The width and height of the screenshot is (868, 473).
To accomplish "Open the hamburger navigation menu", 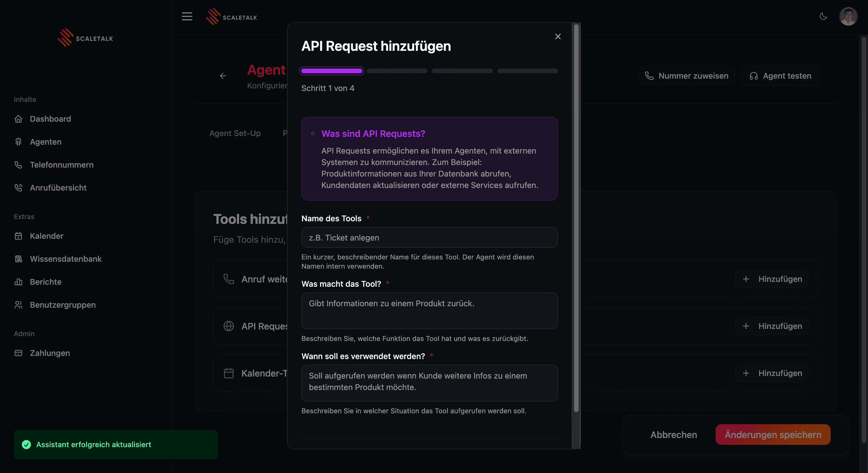I will [x=187, y=16].
